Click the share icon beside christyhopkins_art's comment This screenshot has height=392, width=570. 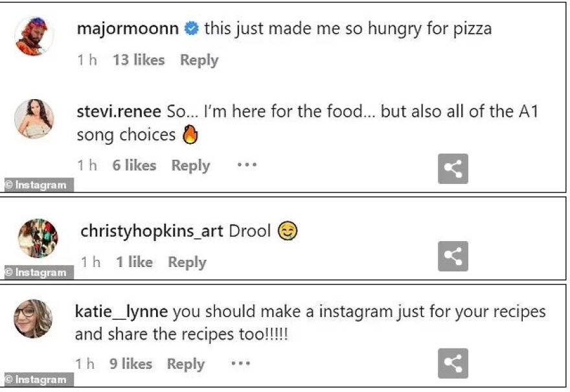click(453, 257)
